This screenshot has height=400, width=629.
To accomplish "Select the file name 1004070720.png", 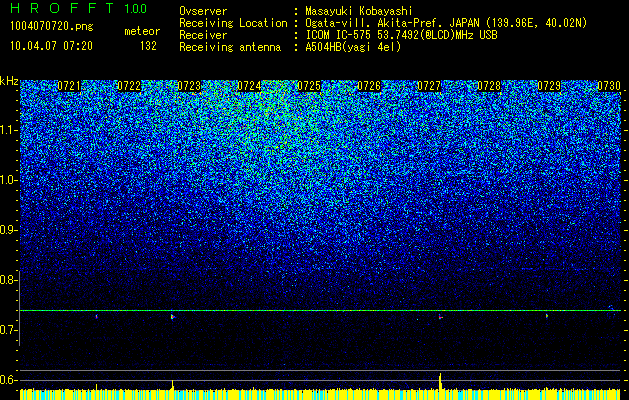I will tap(52, 27).
